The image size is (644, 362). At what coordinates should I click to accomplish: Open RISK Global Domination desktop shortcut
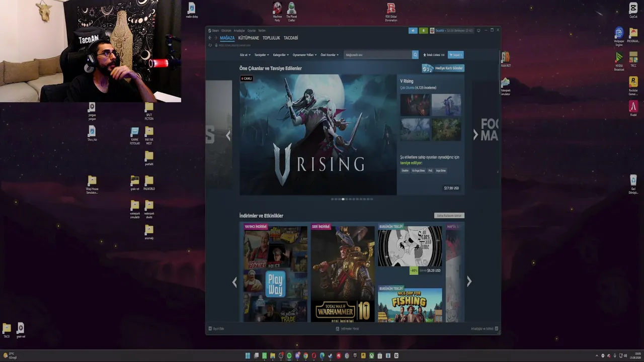pos(391,12)
